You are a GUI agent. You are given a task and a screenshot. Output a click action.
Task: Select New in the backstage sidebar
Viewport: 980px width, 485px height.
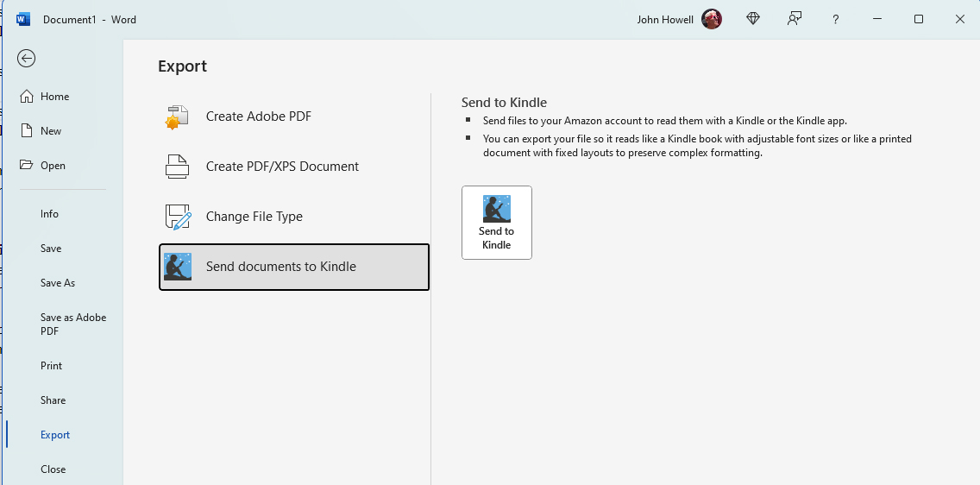51,131
